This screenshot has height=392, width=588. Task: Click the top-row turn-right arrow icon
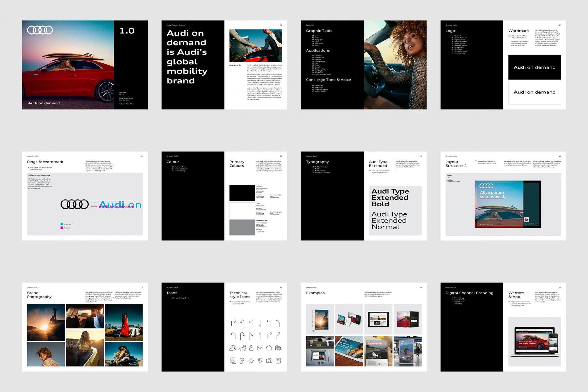(233, 323)
